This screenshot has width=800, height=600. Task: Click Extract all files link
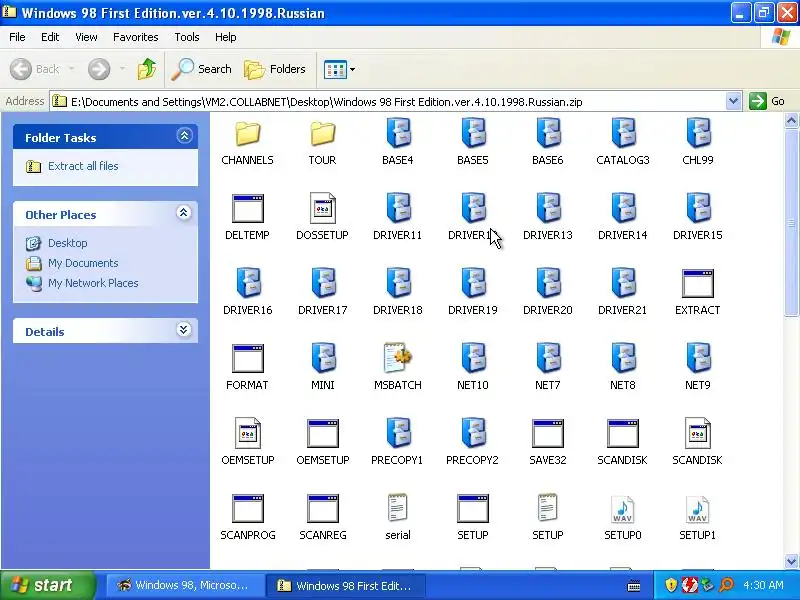tap(83, 166)
